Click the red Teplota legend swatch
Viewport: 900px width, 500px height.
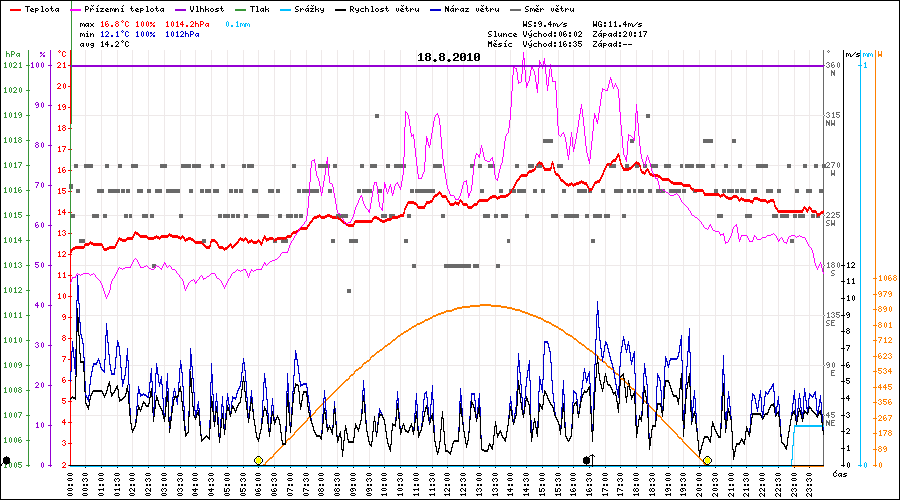pyautogui.click(x=16, y=10)
